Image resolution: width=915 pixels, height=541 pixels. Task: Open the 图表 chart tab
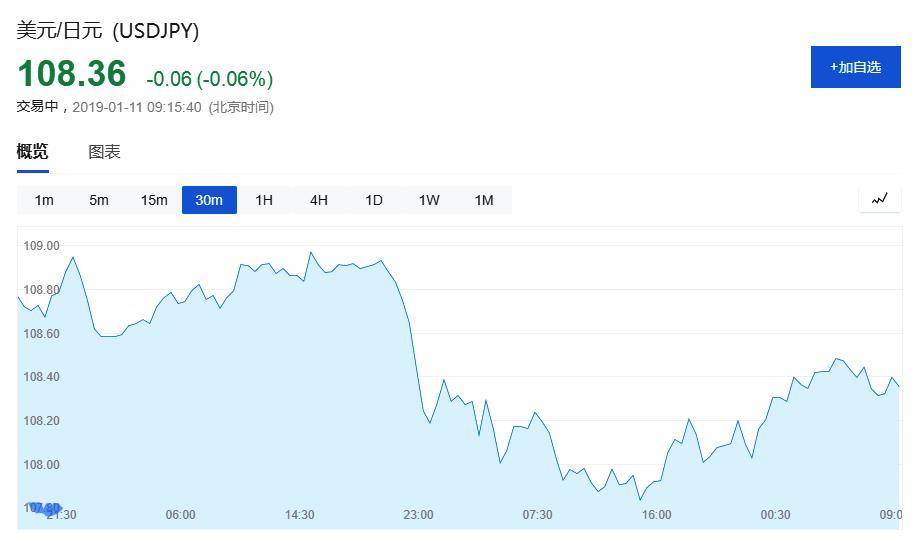coord(104,152)
